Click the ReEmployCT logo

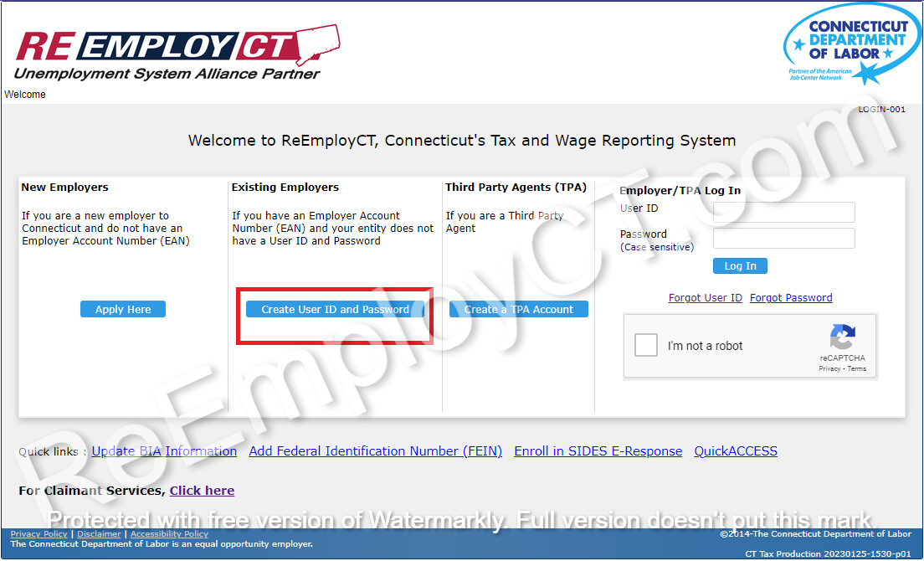click(176, 52)
